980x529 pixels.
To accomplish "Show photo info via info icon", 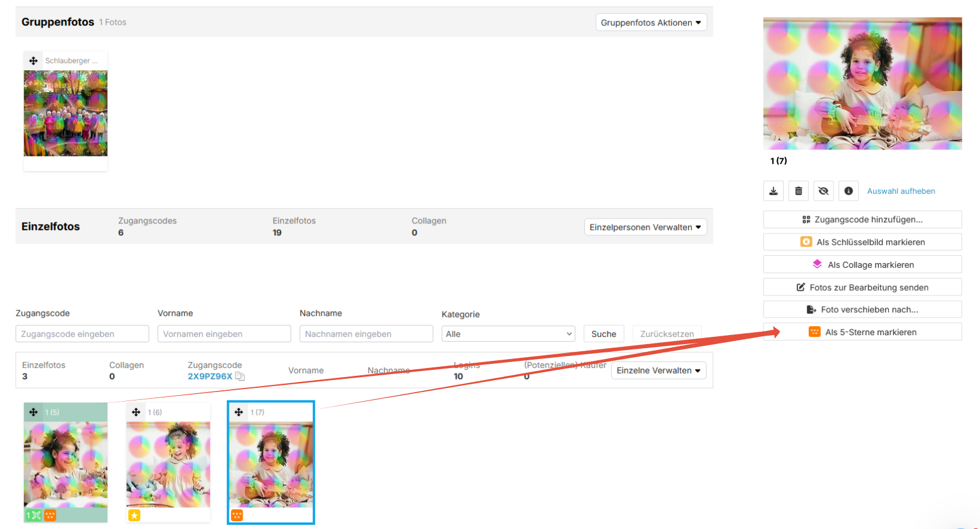I will pos(848,191).
